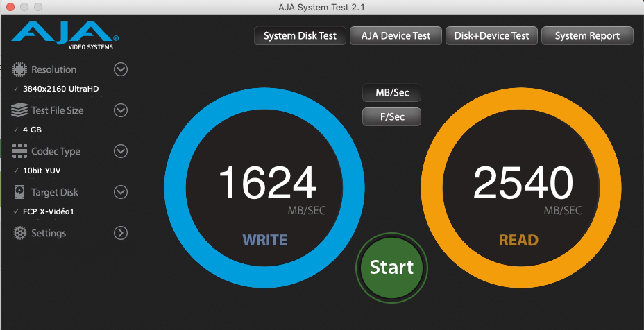The width and height of the screenshot is (644, 330).
Task: Click the Target Disk label
Action: 55,192
